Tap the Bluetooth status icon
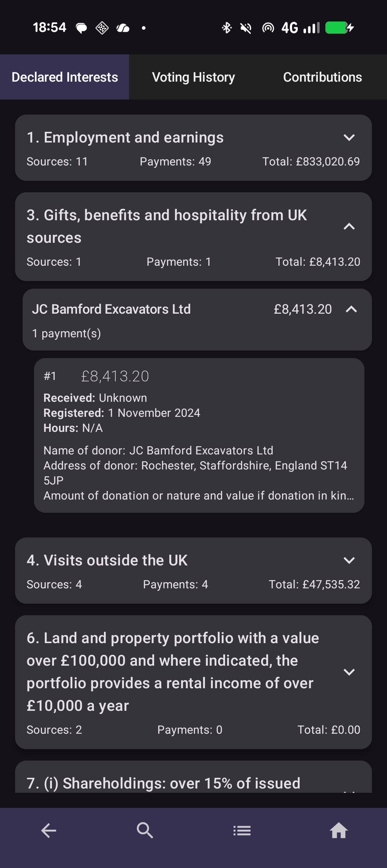This screenshot has width=387, height=868. [x=226, y=28]
